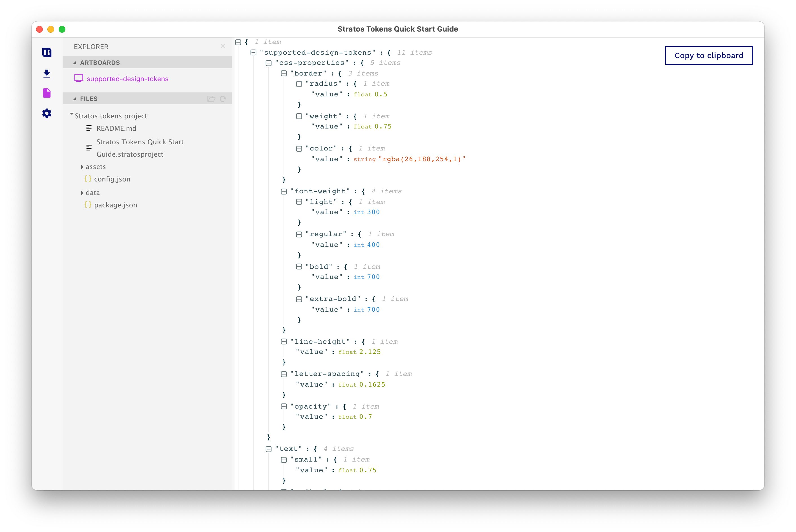This screenshot has height=532, width=796.
Task: Click the Copy to clipboard button
Action: 709,55
